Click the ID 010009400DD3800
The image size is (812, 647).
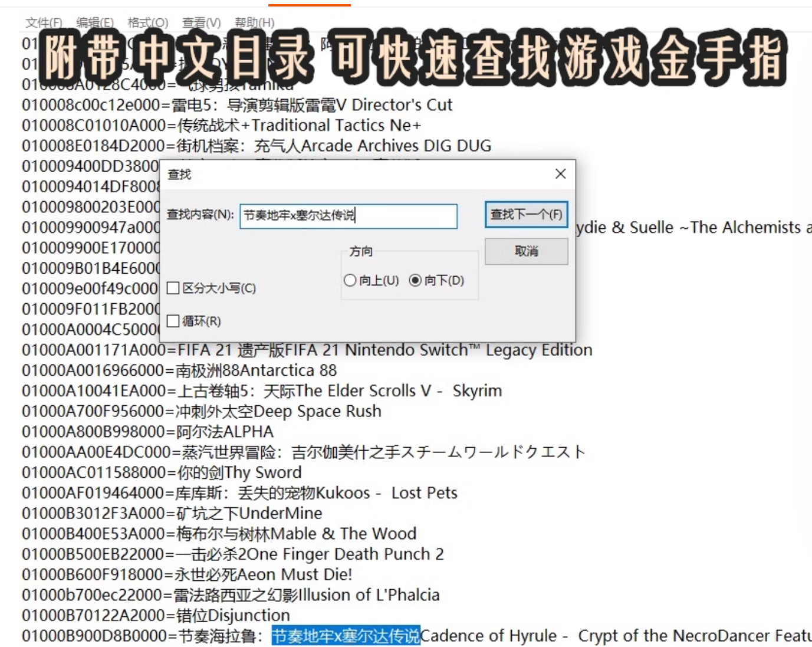(90, 166)
